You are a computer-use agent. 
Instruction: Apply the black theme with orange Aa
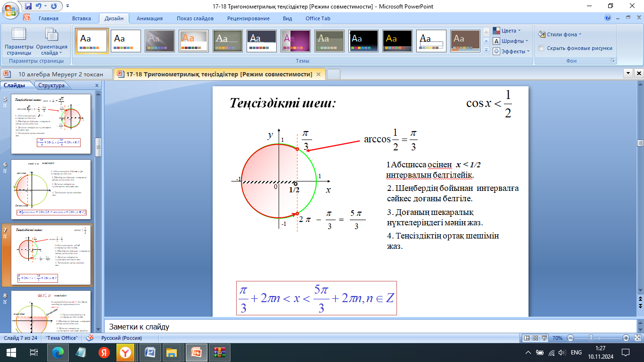pos(397,41)
